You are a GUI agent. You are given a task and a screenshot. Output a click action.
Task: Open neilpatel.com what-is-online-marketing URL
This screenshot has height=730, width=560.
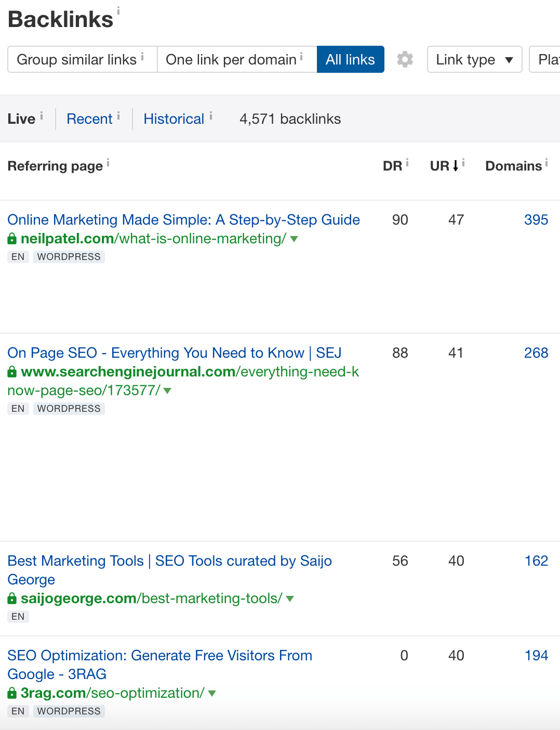[x=154, y=239]
